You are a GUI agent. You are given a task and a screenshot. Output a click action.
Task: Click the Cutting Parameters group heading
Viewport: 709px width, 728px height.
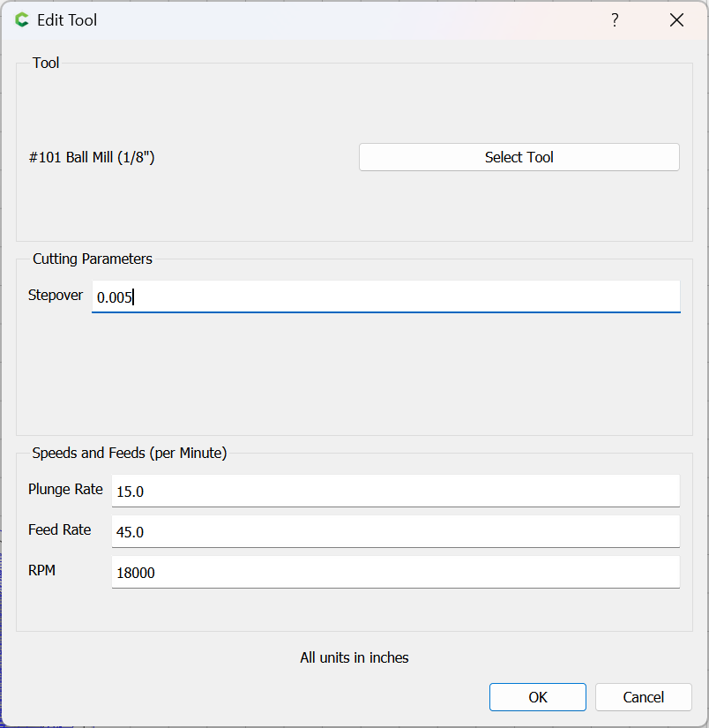click(x=93, y=259)
